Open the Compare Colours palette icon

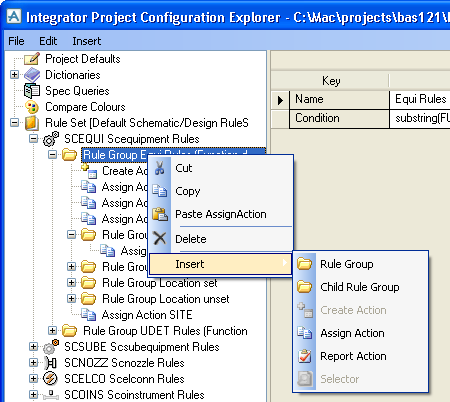(x=32, y=107)
